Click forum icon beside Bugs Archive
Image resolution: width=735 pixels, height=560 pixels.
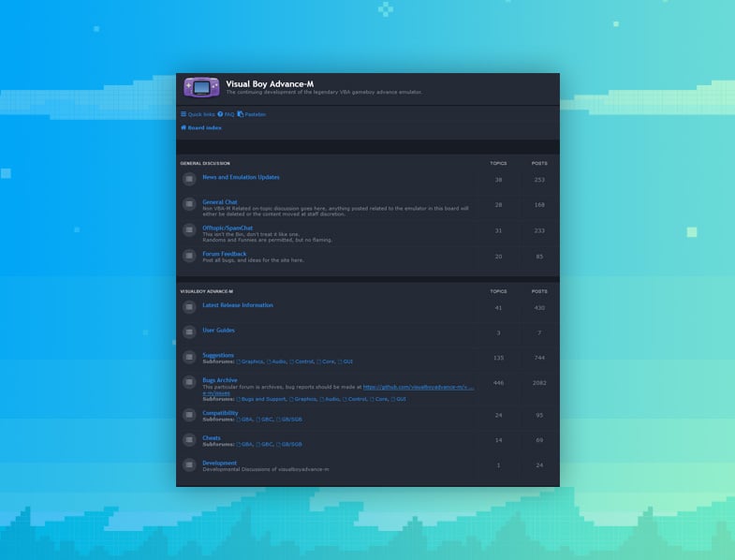click(189, 382)
